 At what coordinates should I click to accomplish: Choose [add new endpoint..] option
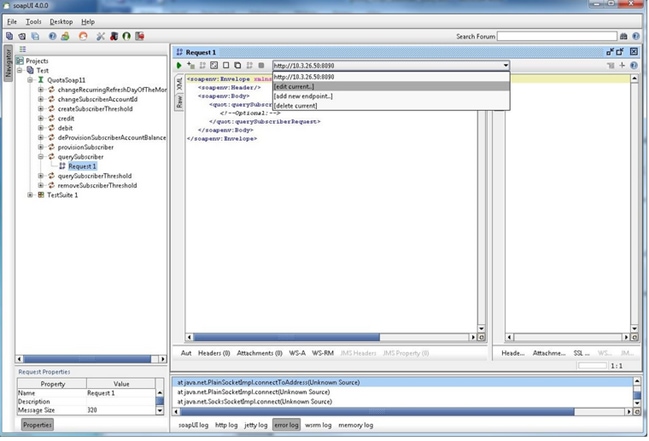tap(391, 96)
